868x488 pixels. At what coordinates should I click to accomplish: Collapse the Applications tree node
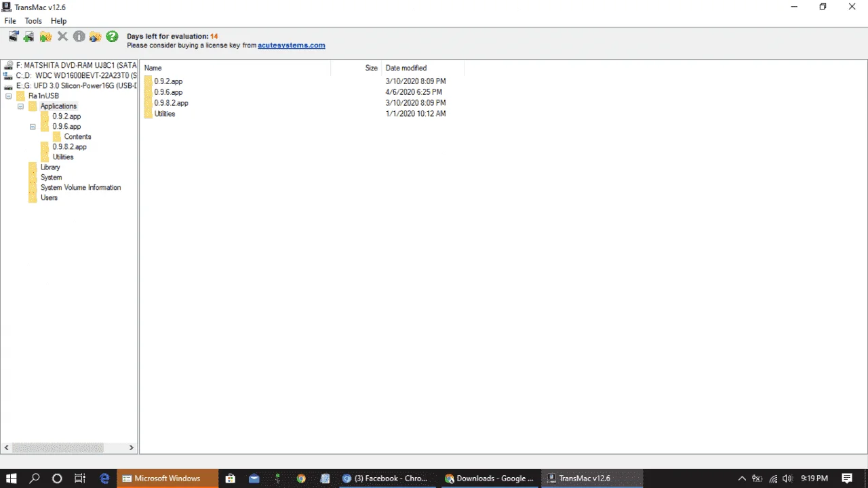(20, 106)
